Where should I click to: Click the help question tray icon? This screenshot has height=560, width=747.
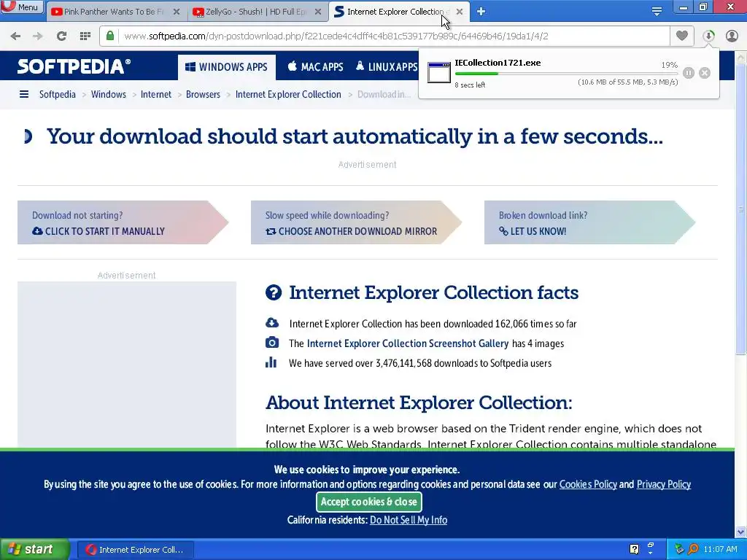point(634,549)
